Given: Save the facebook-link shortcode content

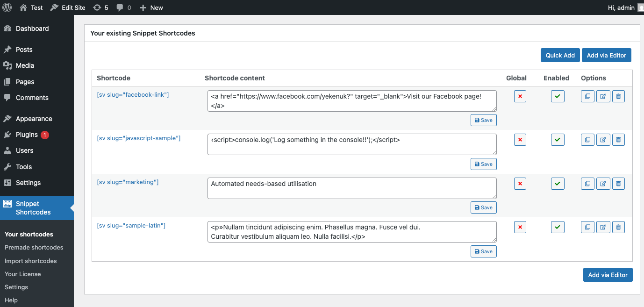Looking at the screenshot, I should 483,120.
